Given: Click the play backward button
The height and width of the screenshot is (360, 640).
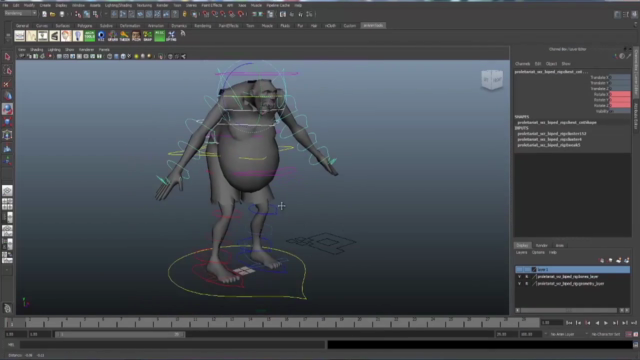Looking at the screenshot, I should pos(597,323).
